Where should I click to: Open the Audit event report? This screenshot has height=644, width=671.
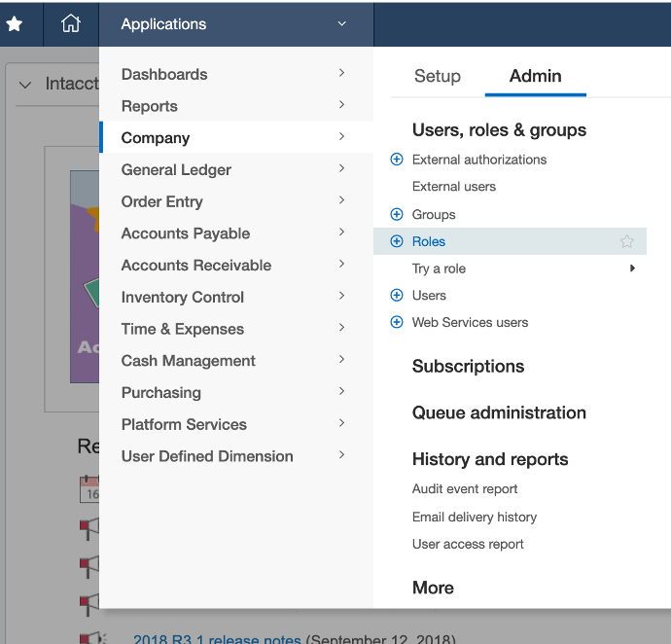pos(465,488)
